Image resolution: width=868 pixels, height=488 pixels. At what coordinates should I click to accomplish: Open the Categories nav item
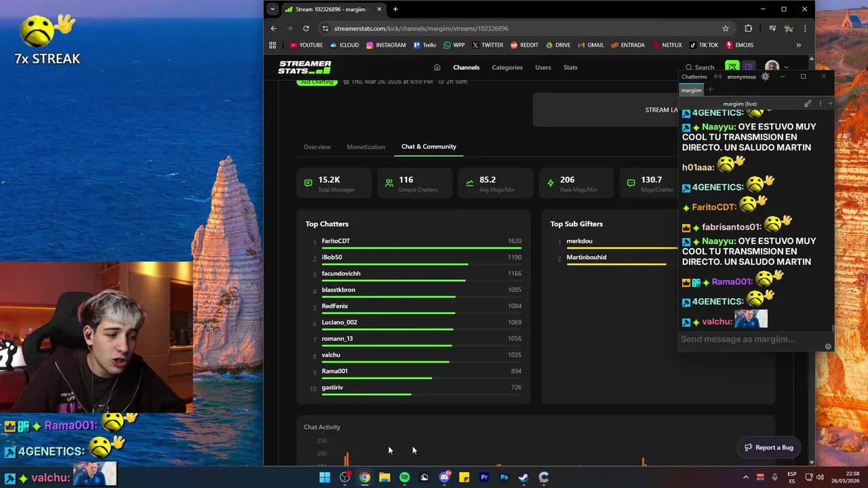click(x=507, y=67)
